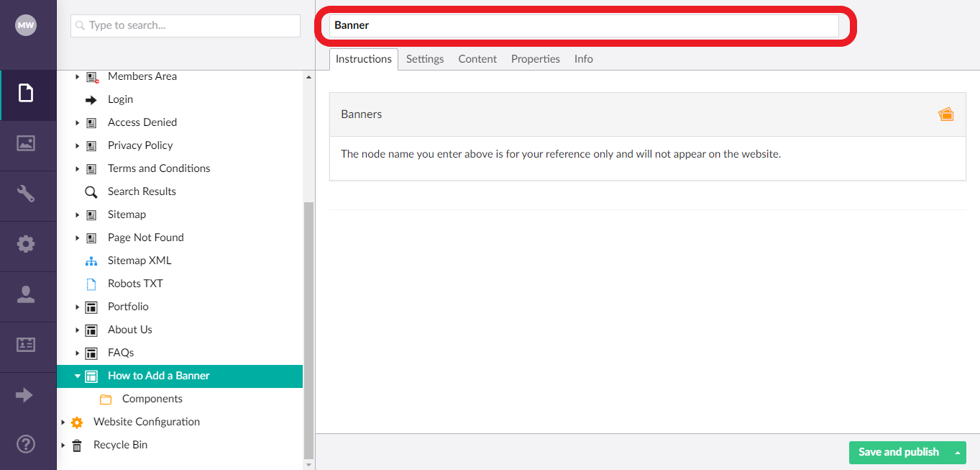Click the Search Results magnifier icon

point(91,192)
